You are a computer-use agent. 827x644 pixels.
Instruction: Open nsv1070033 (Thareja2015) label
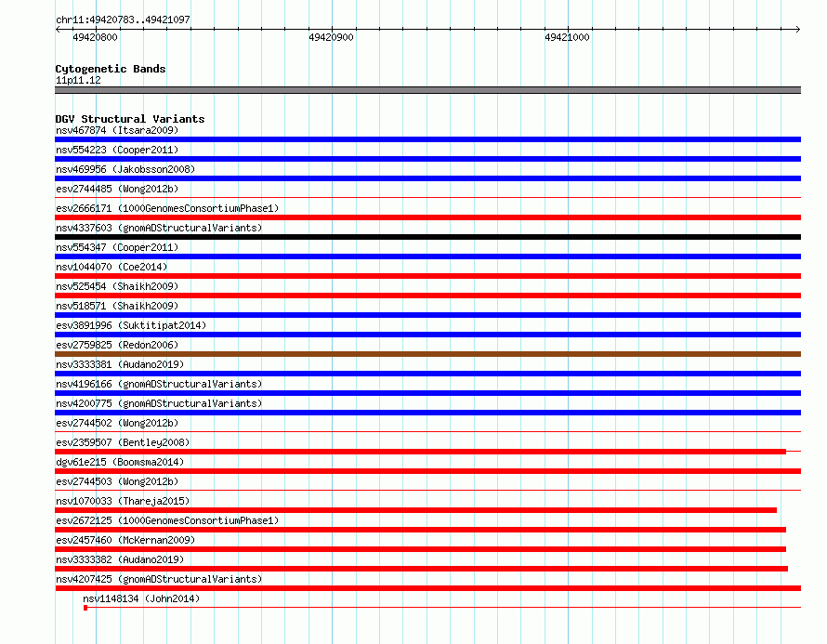coord(123,501)
